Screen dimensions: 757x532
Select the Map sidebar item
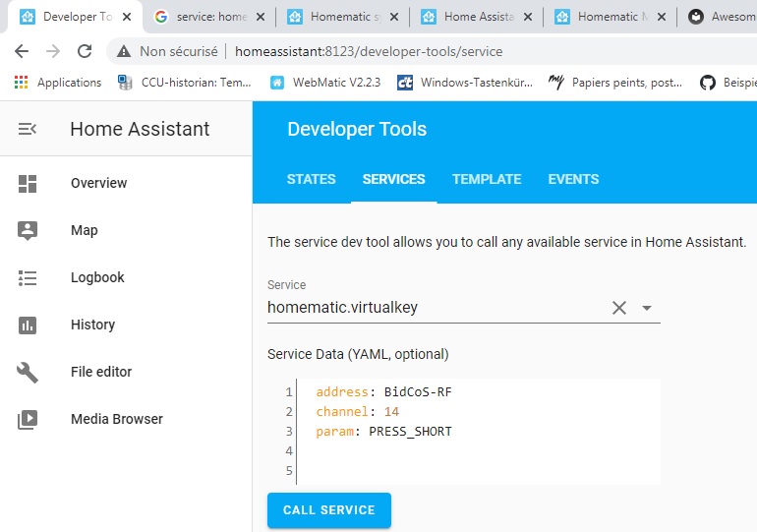[x=126, y=230]
